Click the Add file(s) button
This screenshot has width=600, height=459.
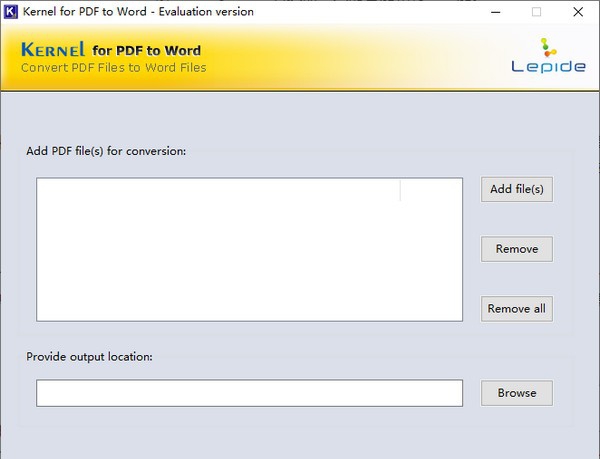click(x=517, y=189)
